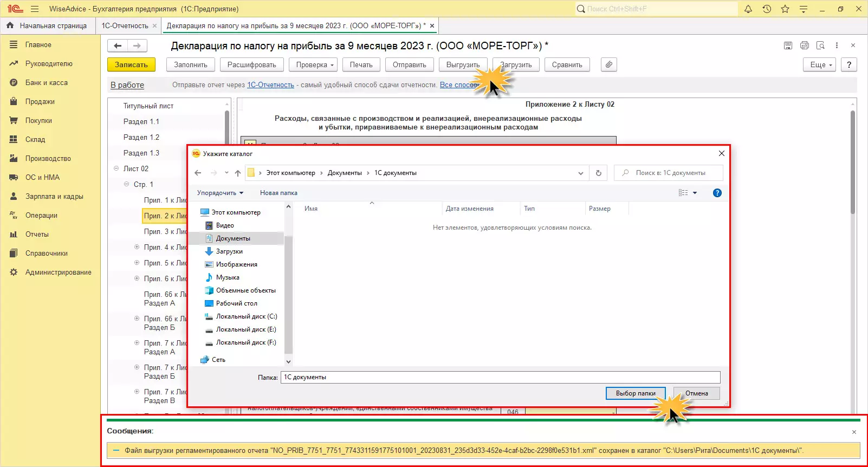Image resolution: width=868 pixels, height=467 pixels.
Task: Click the Отправить button
Action: point(410,64)
